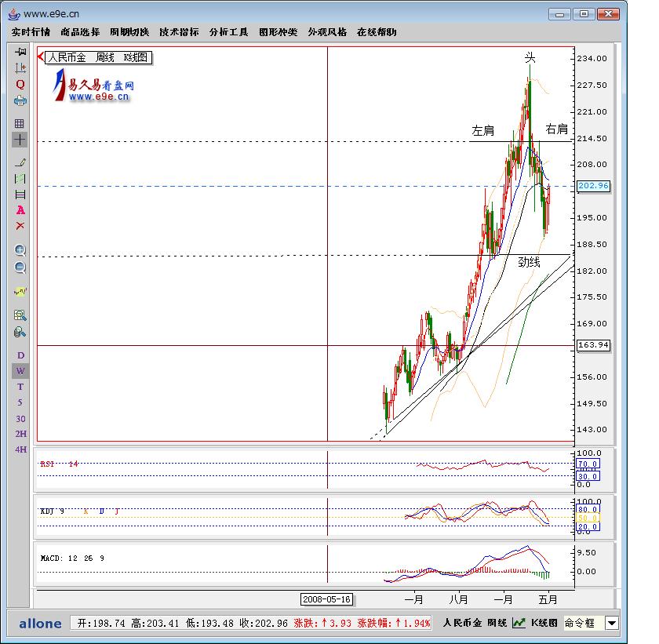Toggle the grid icon

tap(20, 123)
